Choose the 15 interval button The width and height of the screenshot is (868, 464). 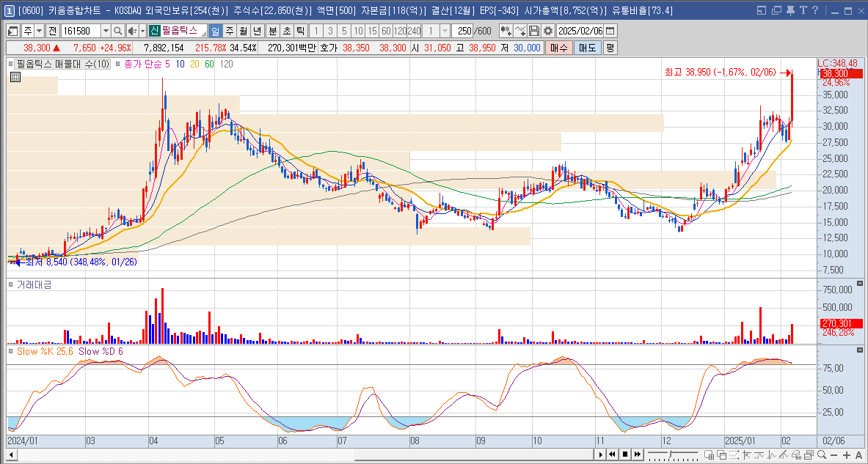click(x=373, y=30)
